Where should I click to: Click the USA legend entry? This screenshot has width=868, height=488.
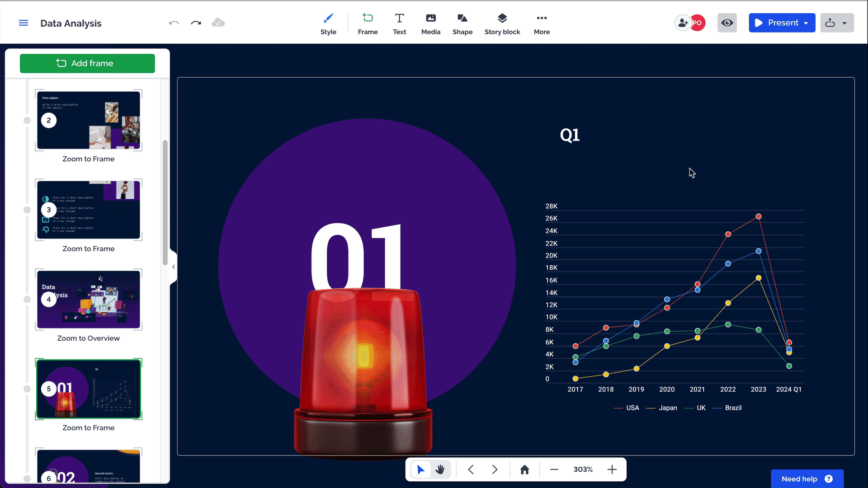click(627, 408)
